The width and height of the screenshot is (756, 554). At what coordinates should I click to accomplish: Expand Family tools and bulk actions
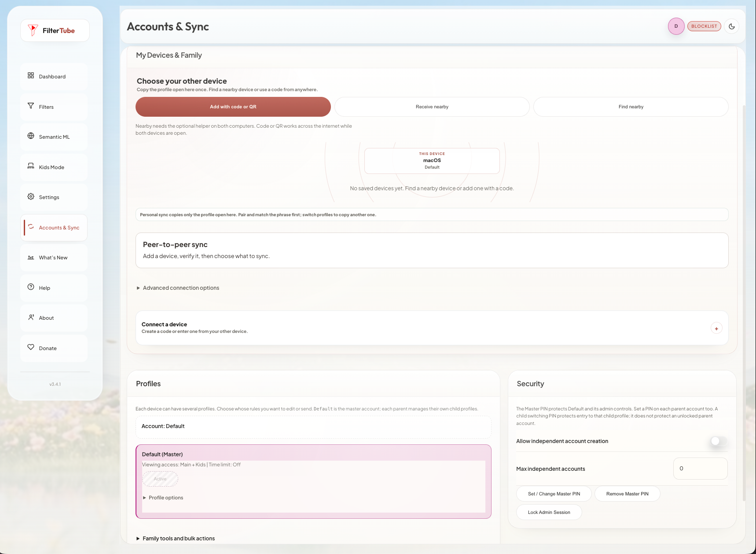[x=176, y=539]
